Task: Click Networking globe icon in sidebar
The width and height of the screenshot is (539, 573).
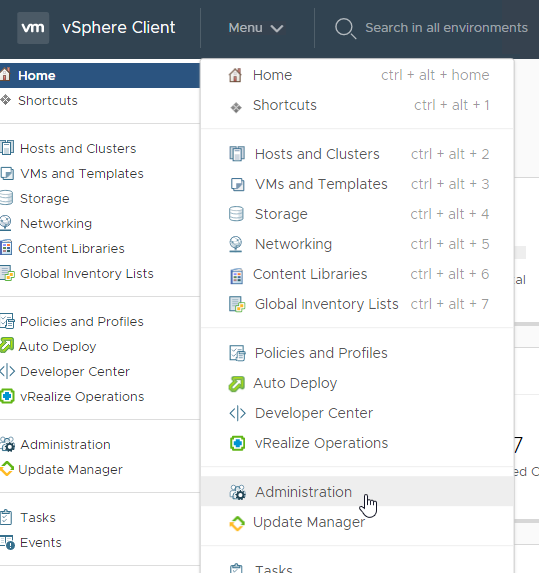Action: pos(6,223)
